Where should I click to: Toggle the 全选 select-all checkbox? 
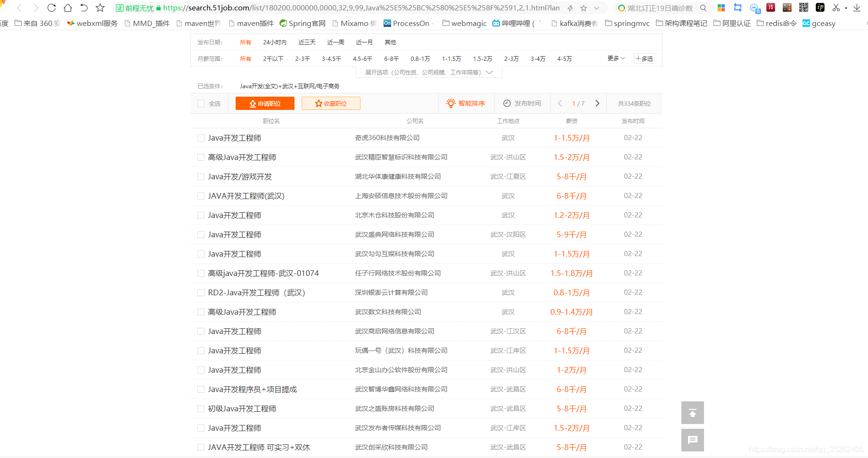201,104
